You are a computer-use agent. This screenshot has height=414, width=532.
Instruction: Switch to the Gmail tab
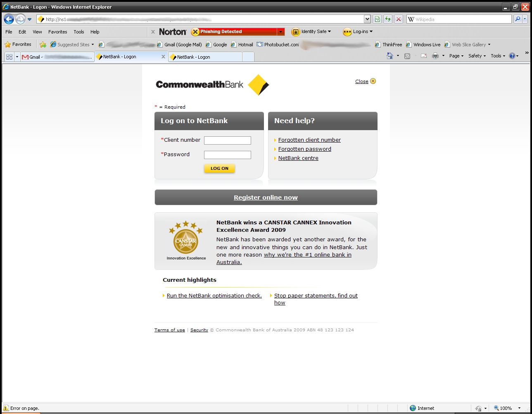pyautogui.click(x=57, y=57)
